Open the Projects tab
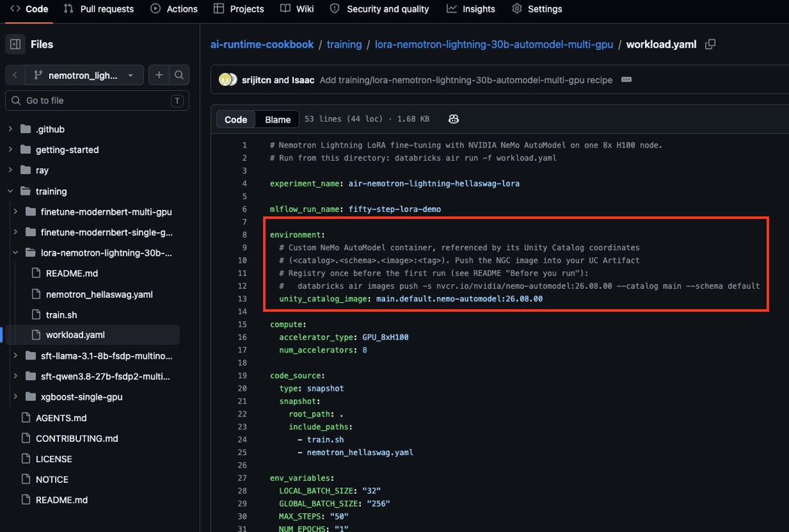The image size is (789, 532). pyautogui.click(x=238, y=9)
